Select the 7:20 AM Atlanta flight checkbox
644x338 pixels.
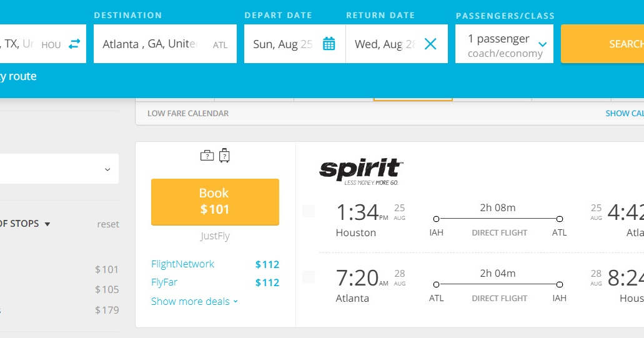[x=309, y=277]
